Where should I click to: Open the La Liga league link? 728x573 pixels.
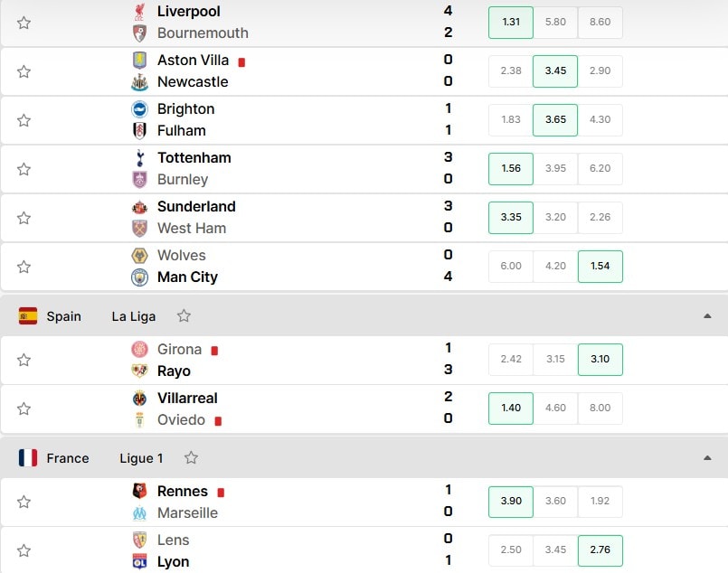134,316
